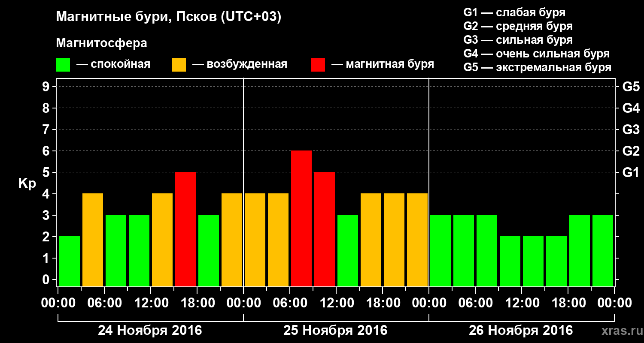
Task: Click the only green bar on 25 November
Action: tap(348, 250)
